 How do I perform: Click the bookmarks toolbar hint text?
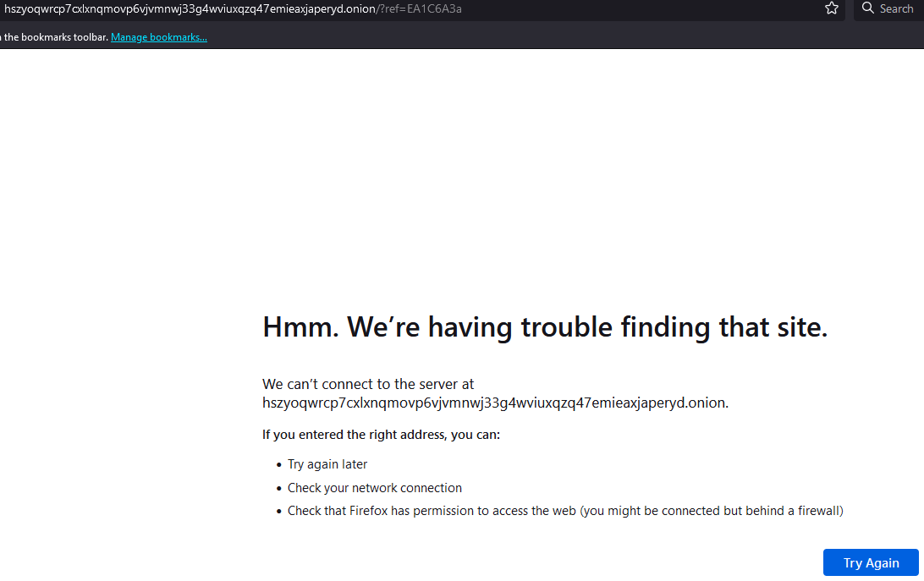click(x=54, y=37)
